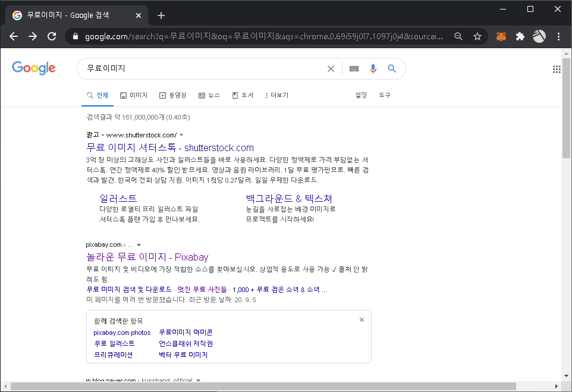Click the search query input field
This screenshot has width=572, height=392.
tap(205, 68)
